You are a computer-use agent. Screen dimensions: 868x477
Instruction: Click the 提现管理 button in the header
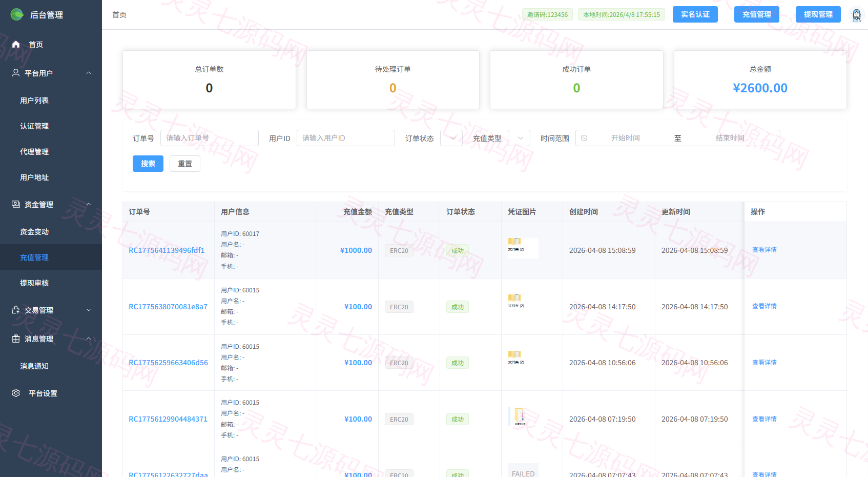pyautogui.click(x=818, y=14)
